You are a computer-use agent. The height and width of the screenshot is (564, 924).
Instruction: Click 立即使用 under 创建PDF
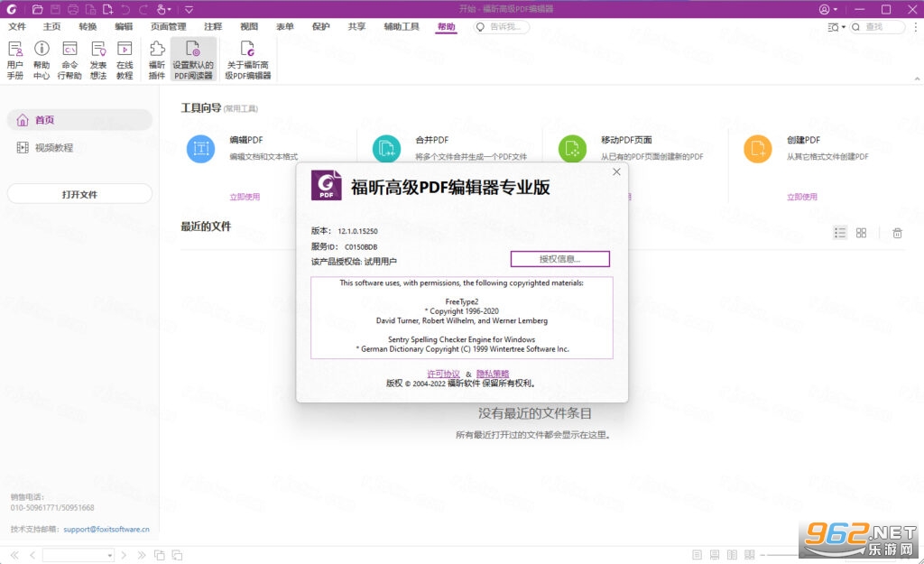(x=802, y=197)
